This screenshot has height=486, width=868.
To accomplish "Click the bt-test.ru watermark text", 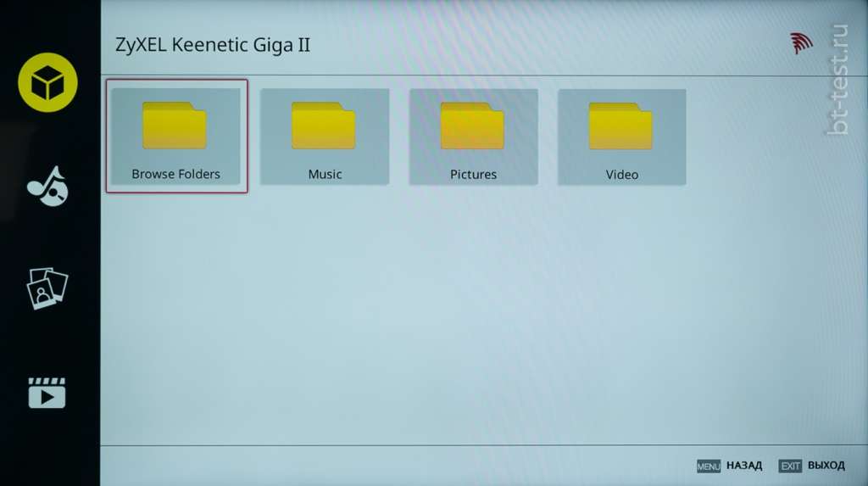I will coord(839,80).
